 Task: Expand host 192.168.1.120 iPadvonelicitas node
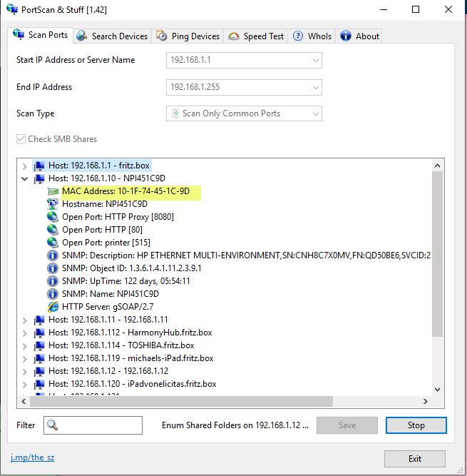24,385
